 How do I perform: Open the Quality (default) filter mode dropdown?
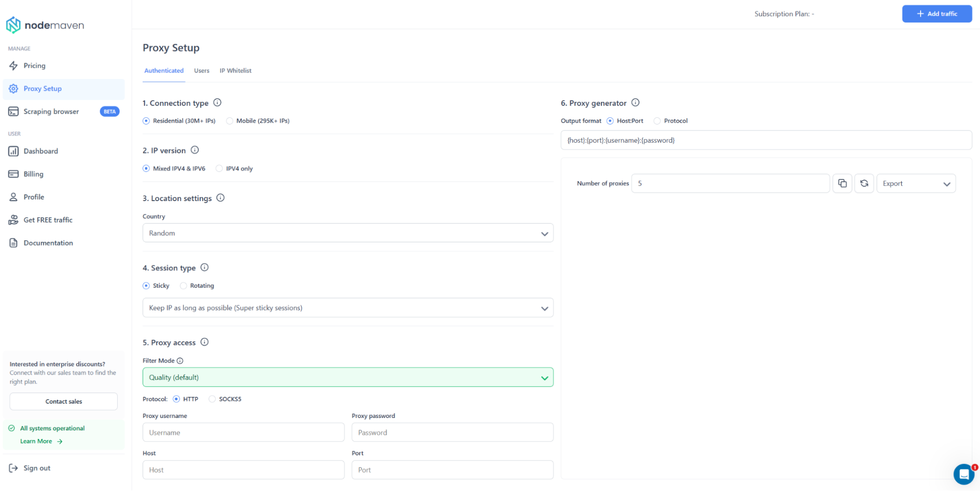pos(348,377)
